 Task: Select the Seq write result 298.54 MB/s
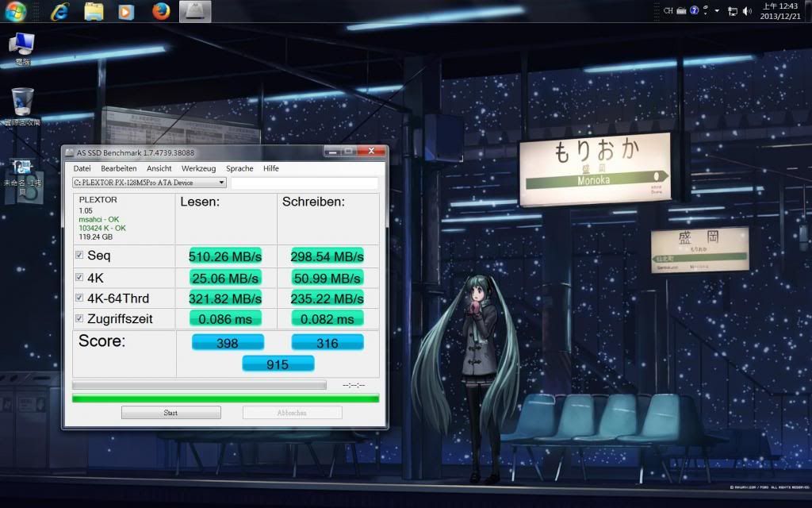pos(327,256)
